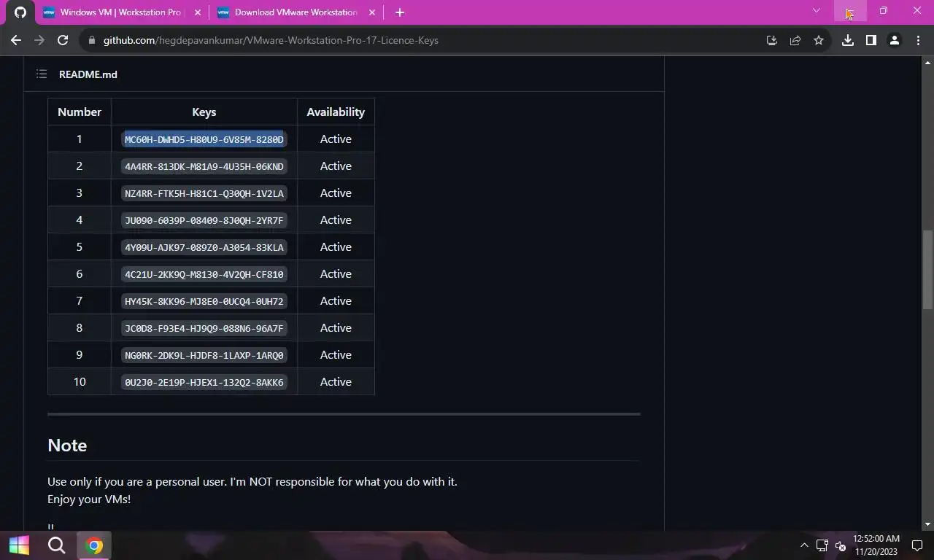Screen dimensions: 934x560
Task: Close the Windows VM Workstation Pro tab
Action: pos(198,12)
